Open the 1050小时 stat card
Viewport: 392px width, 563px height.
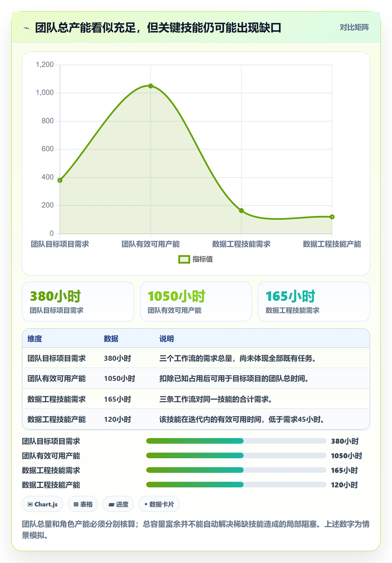click(x=196, y=301)
